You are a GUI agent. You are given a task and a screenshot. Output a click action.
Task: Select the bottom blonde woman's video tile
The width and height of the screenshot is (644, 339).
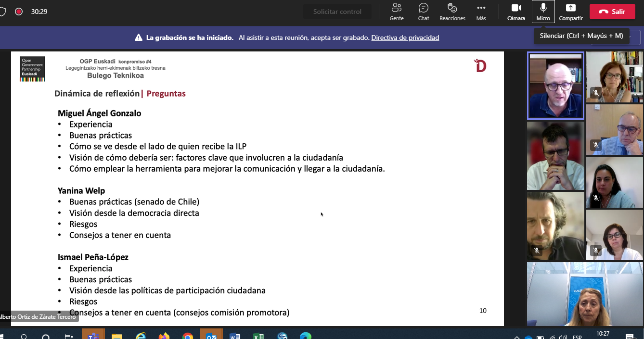[585, 294]
